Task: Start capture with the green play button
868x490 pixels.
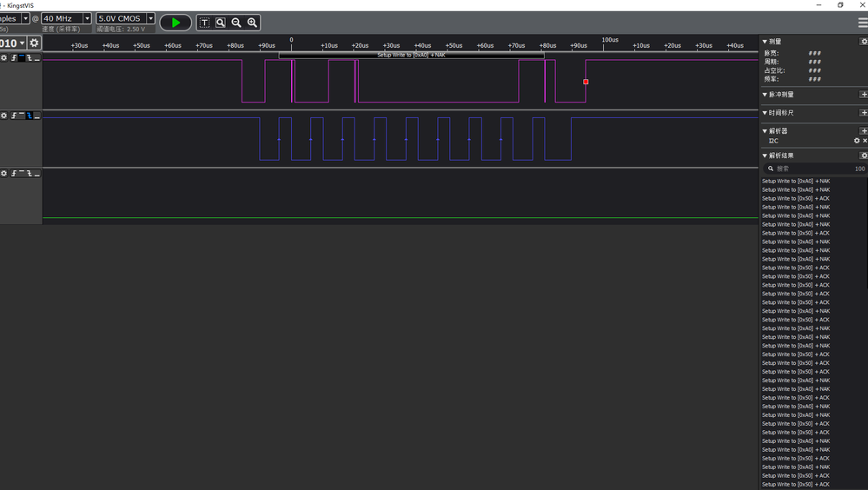Action: click(x=176, y=23)
